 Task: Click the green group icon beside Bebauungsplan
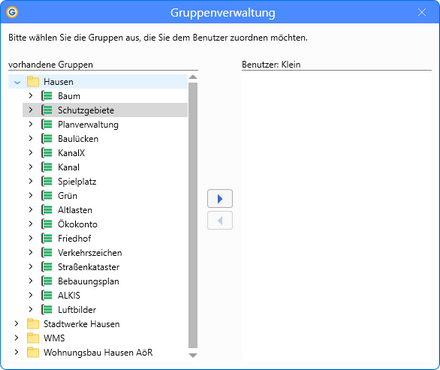pyautogui.click(x=47, y=281)
